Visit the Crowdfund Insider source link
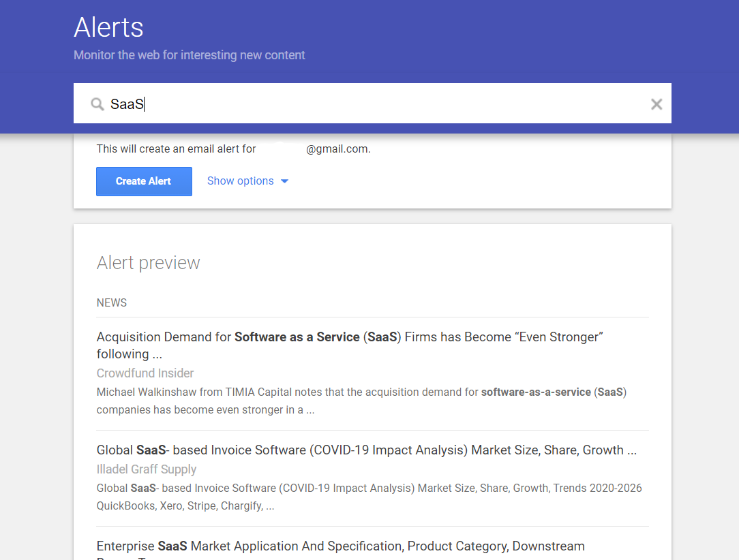 point(145,373)
